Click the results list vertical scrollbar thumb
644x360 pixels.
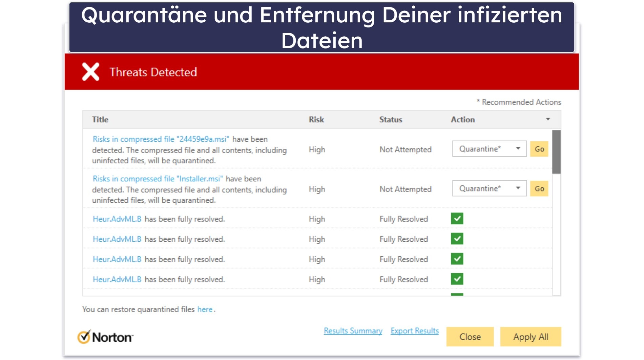pyautogui.click(x=556, y=152)
